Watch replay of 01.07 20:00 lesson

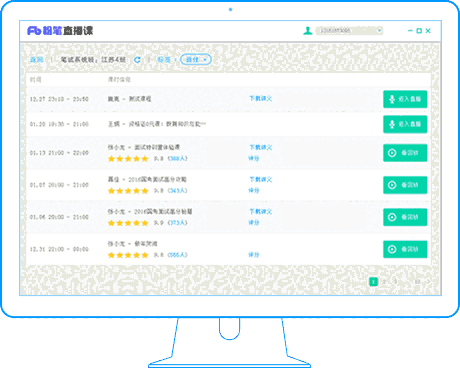pyautogui.click(x=405, y=185)
